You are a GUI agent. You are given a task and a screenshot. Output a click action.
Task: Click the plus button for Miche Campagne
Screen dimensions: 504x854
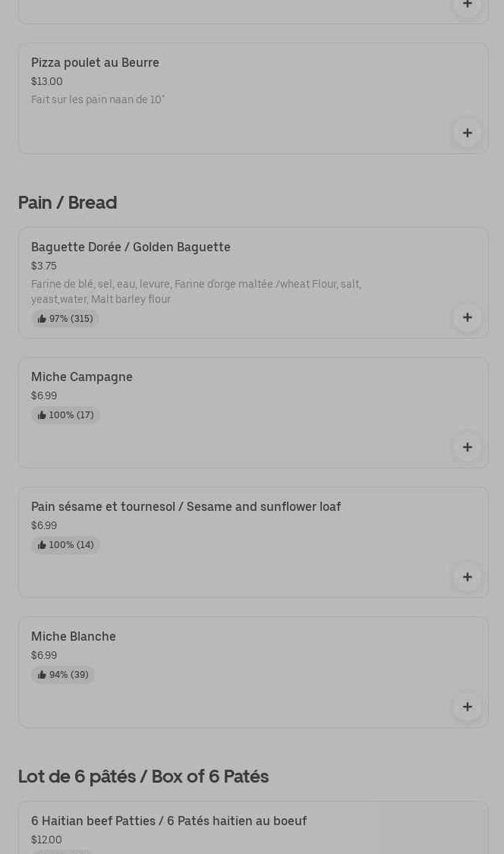pos(467,447)
